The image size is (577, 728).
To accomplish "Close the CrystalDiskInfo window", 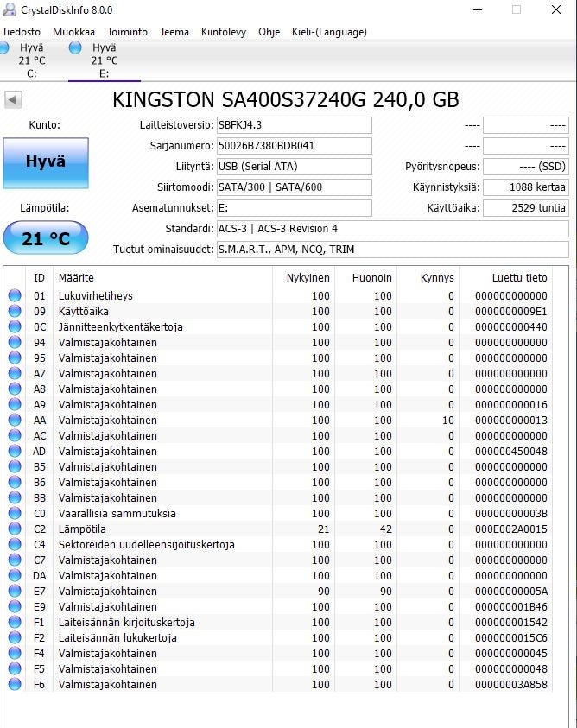I will click(x=556, y=9).
